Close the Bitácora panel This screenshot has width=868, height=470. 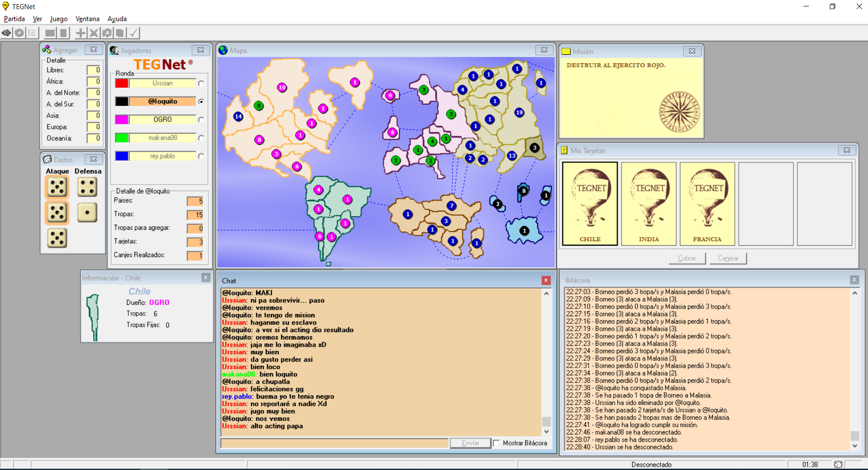(x=854, y=280)
